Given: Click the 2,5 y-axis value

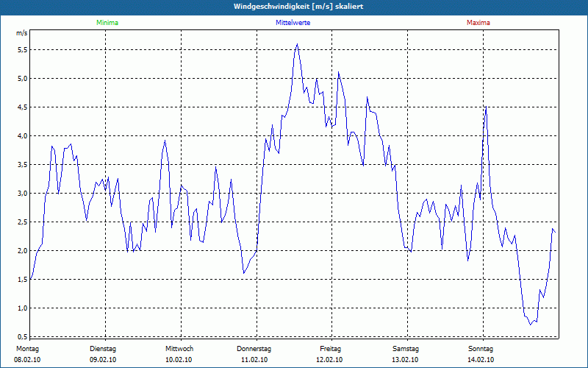Looking at the screenshot, I should tap(23, 222).
